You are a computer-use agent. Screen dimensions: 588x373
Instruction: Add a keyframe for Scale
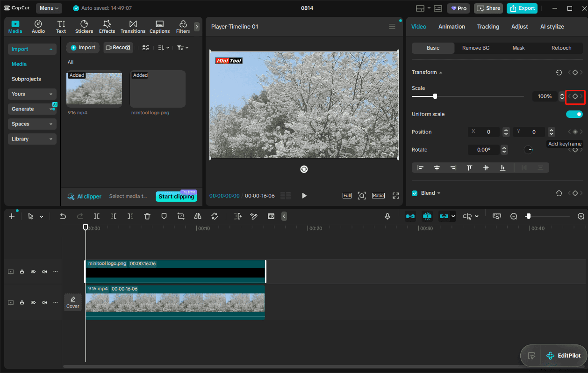tap(575, 96)
